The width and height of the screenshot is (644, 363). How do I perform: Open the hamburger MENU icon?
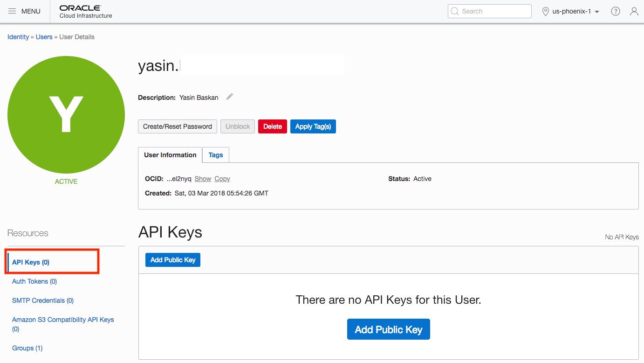tap(13, 11)
